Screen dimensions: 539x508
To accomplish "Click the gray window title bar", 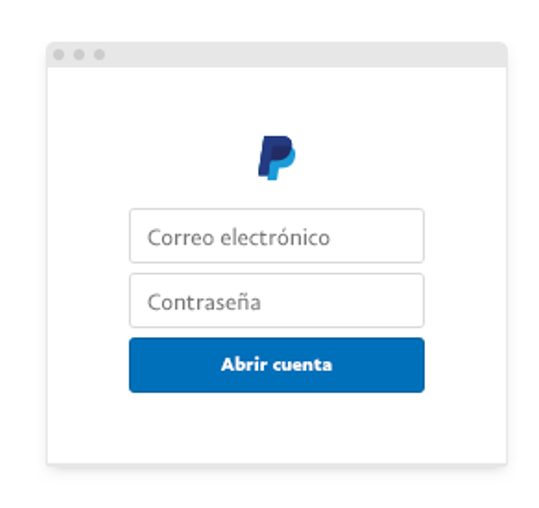I will coord(277,55).
